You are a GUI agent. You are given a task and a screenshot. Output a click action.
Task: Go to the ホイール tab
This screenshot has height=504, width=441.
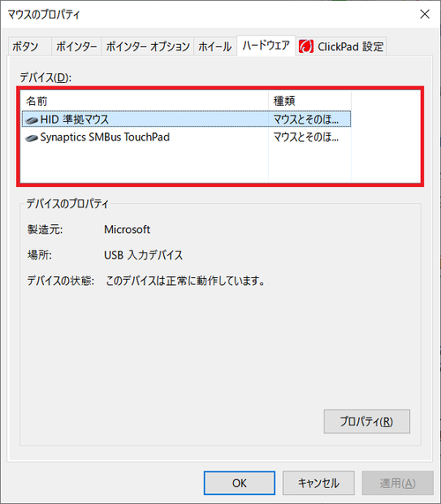point(215,47)
